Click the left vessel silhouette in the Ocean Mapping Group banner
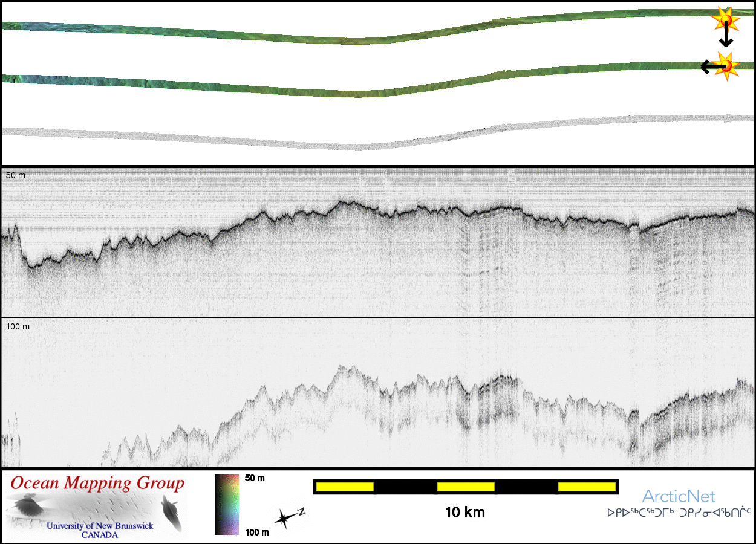The width and height of the screenshot is (756, 544). click(26, 505)
